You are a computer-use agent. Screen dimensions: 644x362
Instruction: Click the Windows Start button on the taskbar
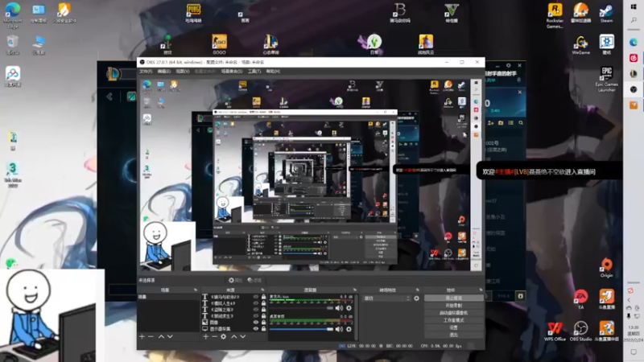[634, 7]
